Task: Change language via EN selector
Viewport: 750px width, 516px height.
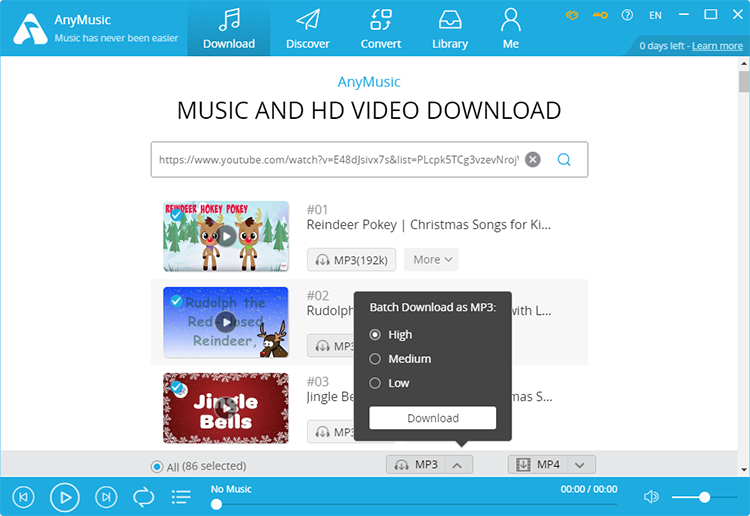Action: pos(655,15)
